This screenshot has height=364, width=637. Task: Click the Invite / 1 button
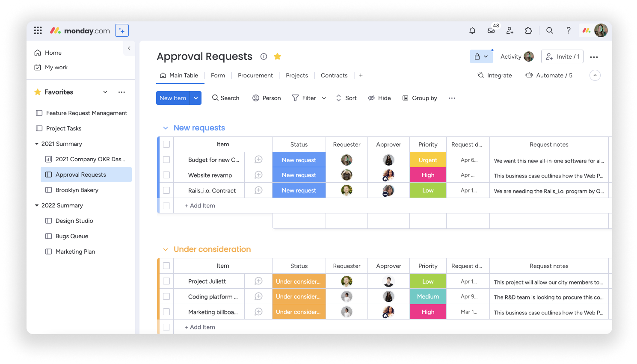coord(562,56)
